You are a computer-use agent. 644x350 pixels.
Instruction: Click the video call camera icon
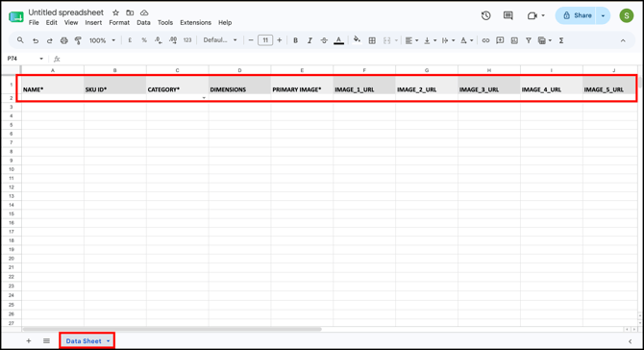click(533, 15)
